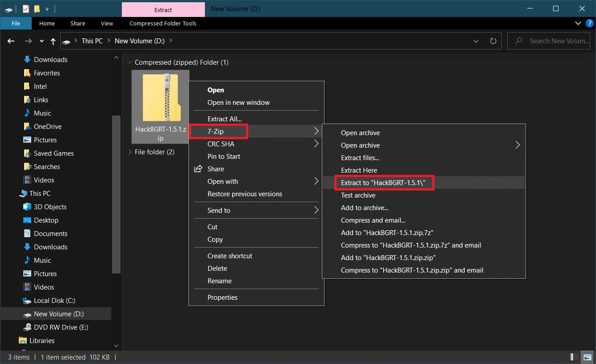Screen dimensions: 596x364
Task: Go back using the left arrow
Action: (11, 41)
